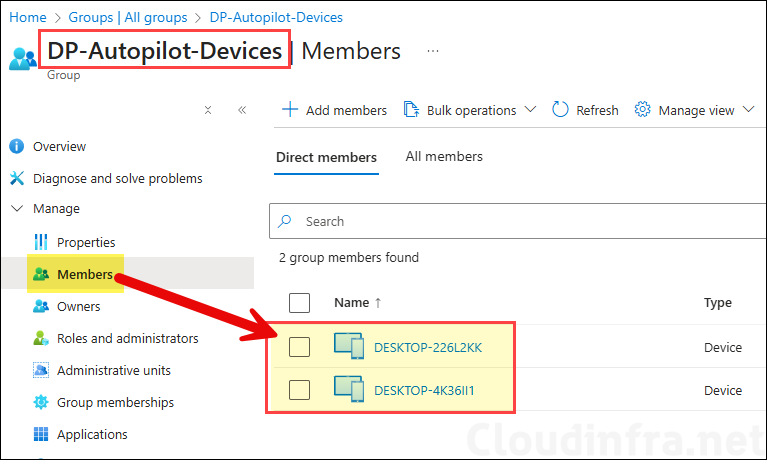Viewport: 767px width, 460px height.
Task: Open Diagnose and solve problems wrench icon
Action: 16,178
